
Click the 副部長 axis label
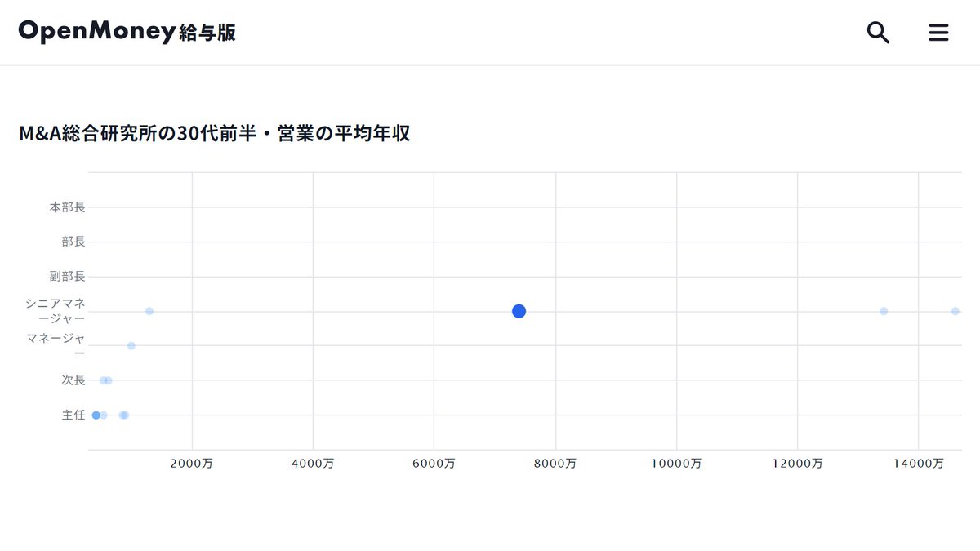(67, 277)
